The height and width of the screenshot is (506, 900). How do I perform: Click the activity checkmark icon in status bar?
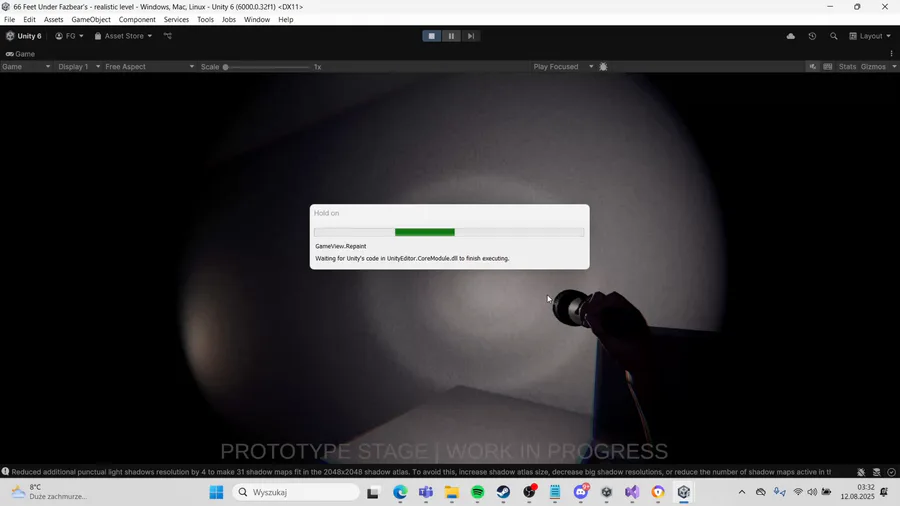click(891, 472)
